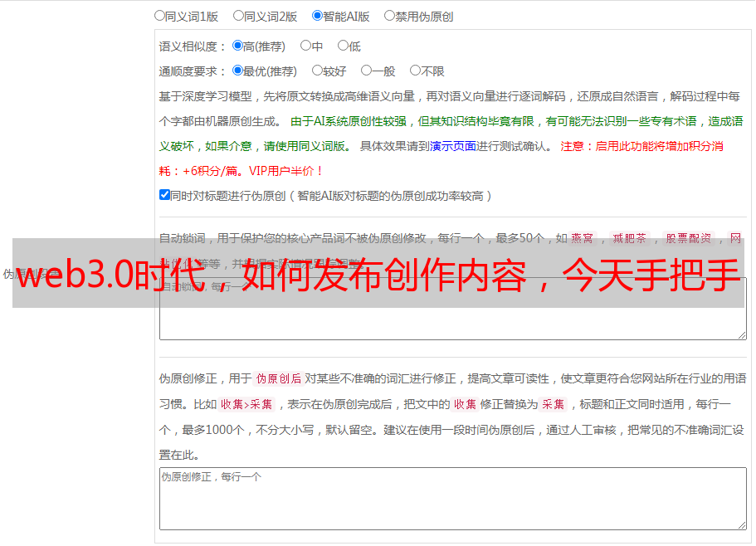This screenshot has height=546, width=756.
Task: Choose the 智能AI版 radio option
Action: [x=317, y=16]
